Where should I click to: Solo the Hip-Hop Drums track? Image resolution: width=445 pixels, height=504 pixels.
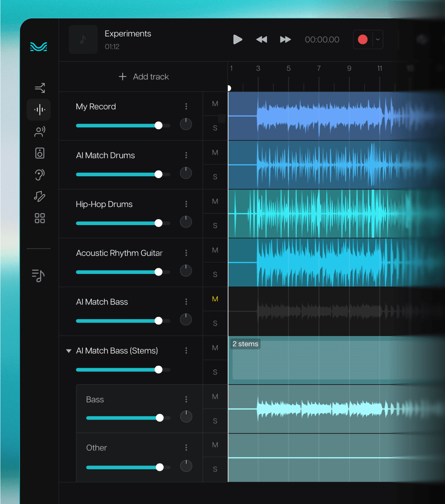pos(215,226)
